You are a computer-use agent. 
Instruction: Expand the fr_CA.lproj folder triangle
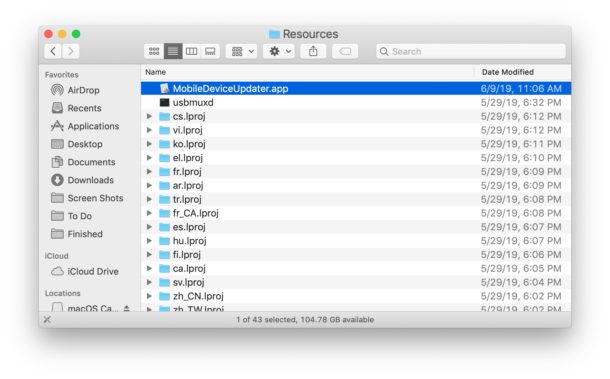(149, 213)
